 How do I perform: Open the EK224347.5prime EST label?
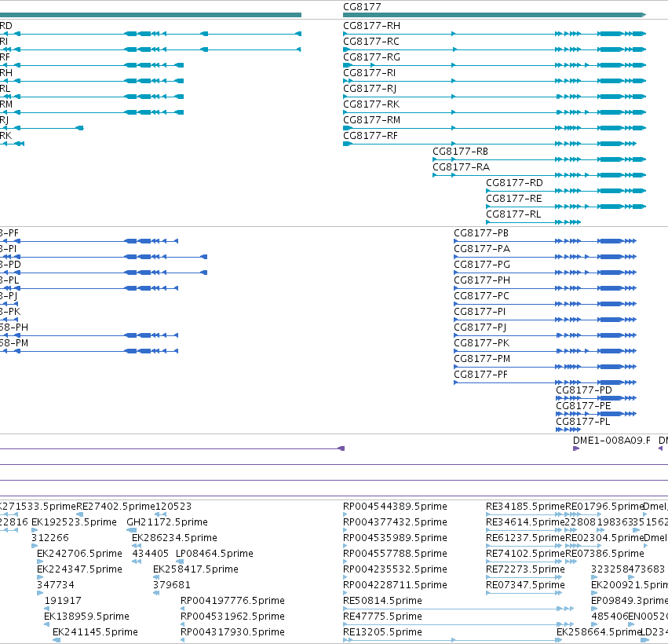(79, 569)
